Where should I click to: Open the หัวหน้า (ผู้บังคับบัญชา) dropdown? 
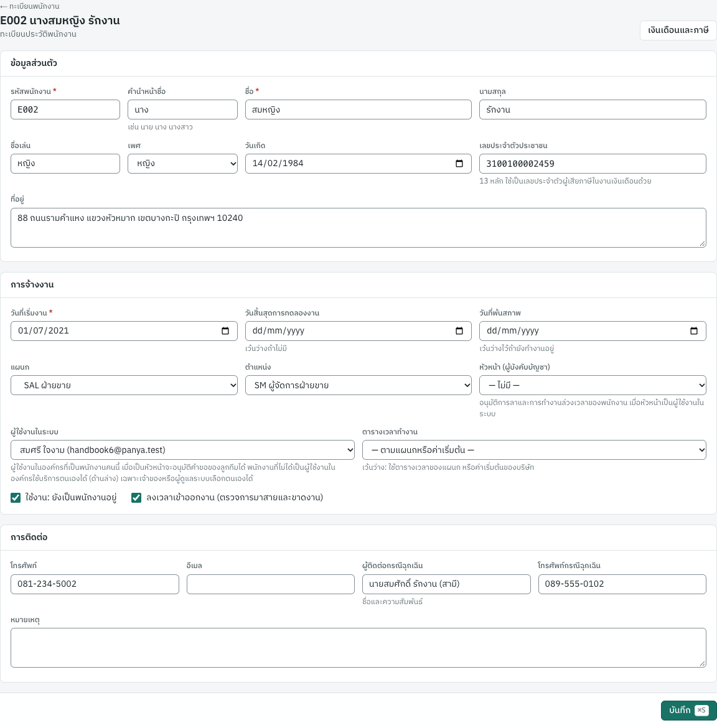(x=593, y=385)
